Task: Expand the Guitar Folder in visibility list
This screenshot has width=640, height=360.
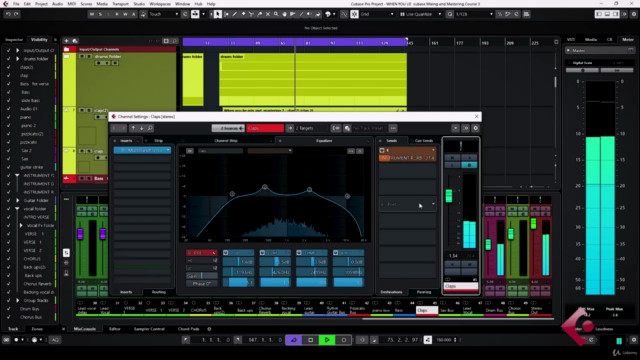Action: click(x=18, y=200)
